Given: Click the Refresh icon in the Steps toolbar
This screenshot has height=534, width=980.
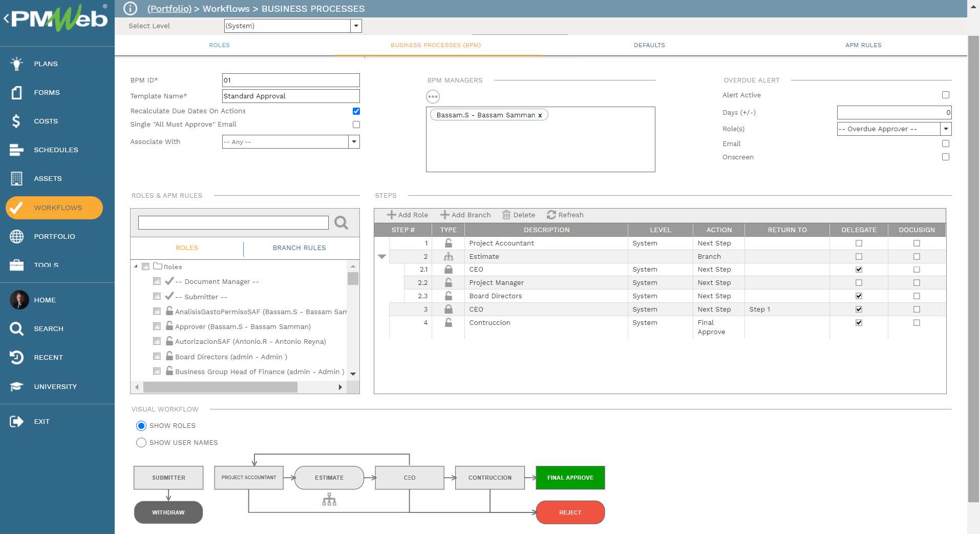Looking at the screenshot, I should (552, 215).
